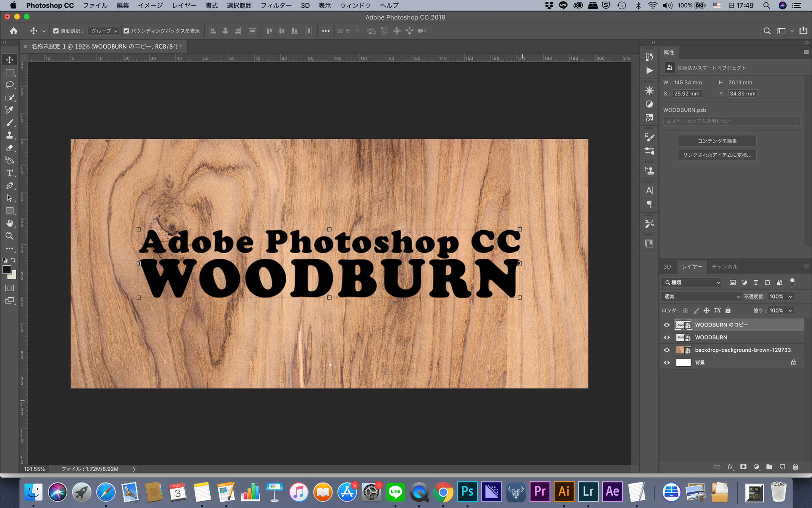812x508 pixels.
Task: Click the foreground color swatch
Action: pyautogui.click(x=6, y=270)
